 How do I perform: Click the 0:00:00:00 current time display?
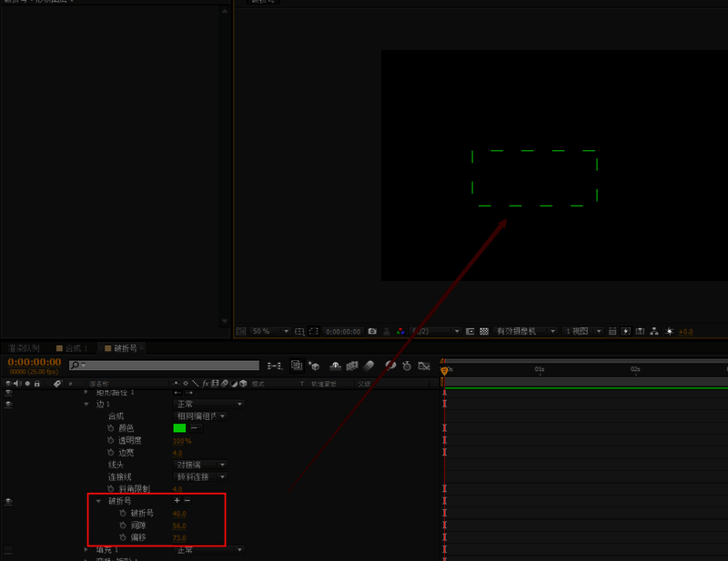[34, 362]
